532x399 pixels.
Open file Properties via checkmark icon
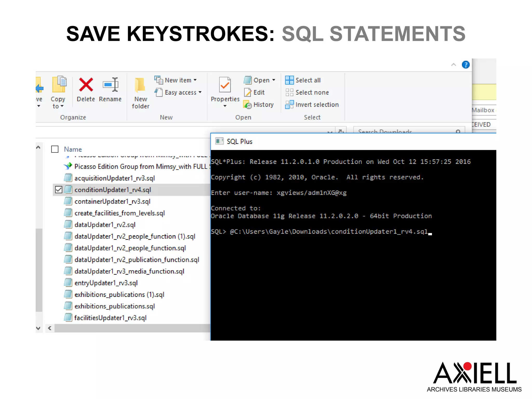click(x=225, y=85)
